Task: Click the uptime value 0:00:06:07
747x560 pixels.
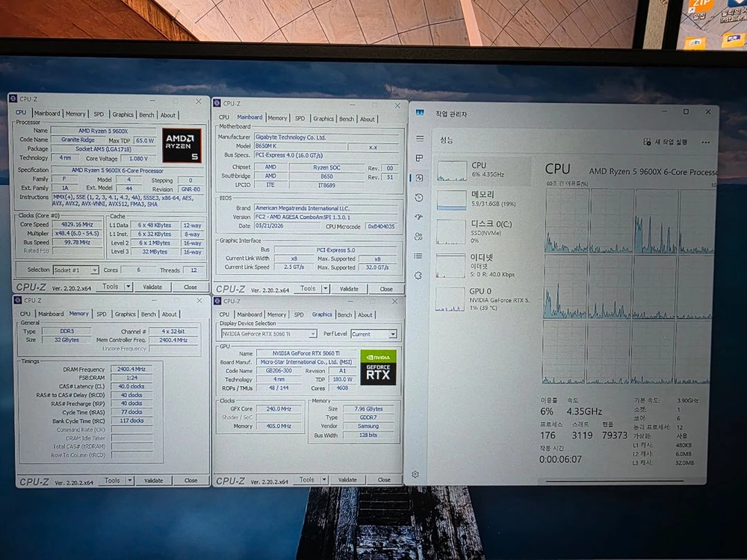Action: coord(560,459)
